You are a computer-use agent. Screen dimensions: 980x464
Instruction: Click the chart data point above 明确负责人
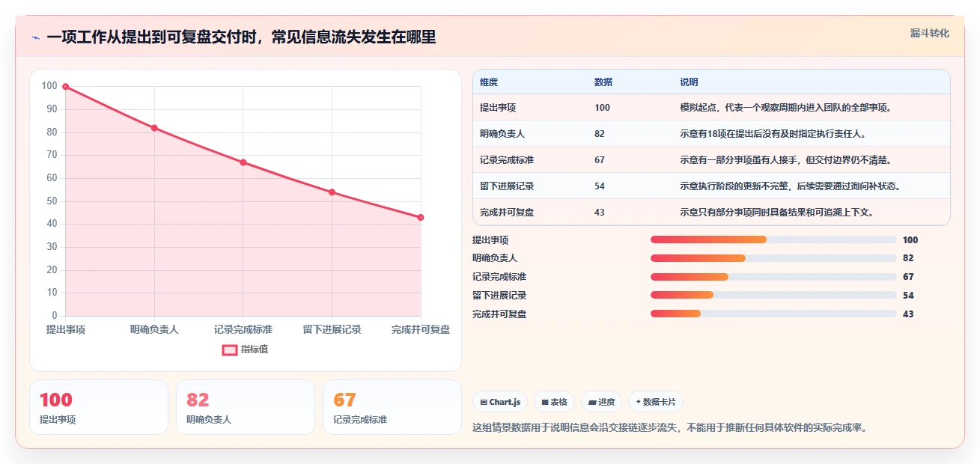(x=154, y=128)
